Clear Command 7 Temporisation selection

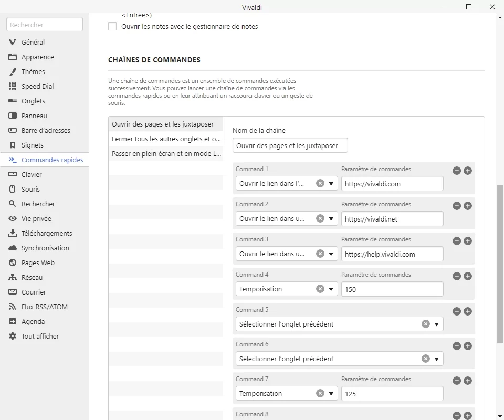(x=320, y=393)
